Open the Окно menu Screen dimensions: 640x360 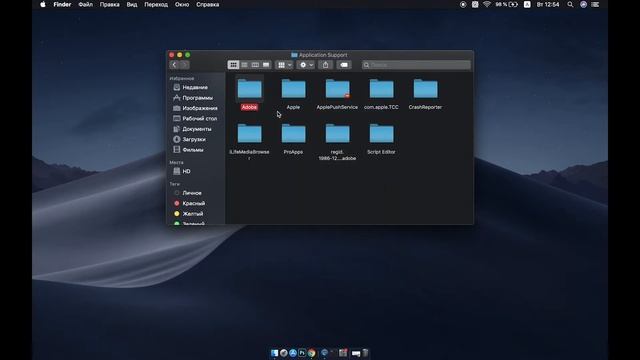coord(182,4)
